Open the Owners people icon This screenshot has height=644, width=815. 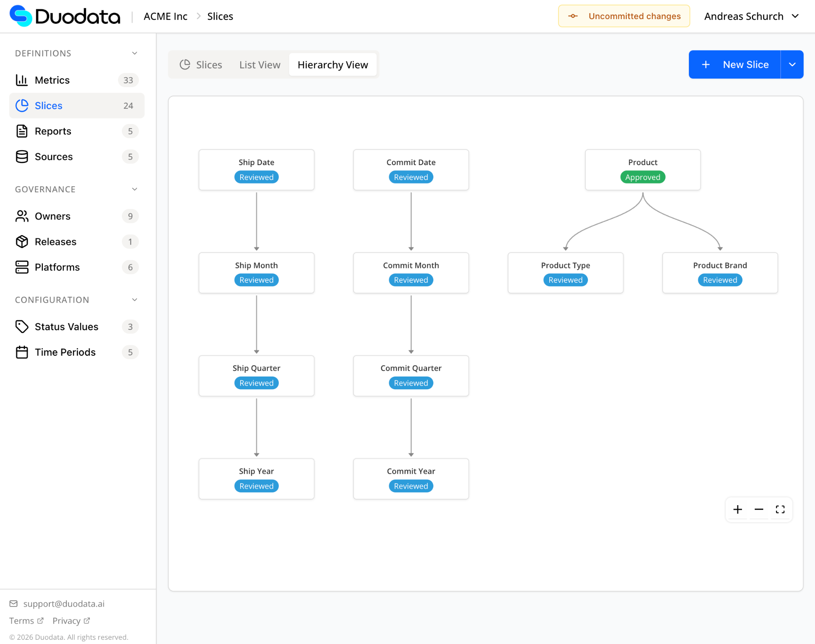point(22,216)
